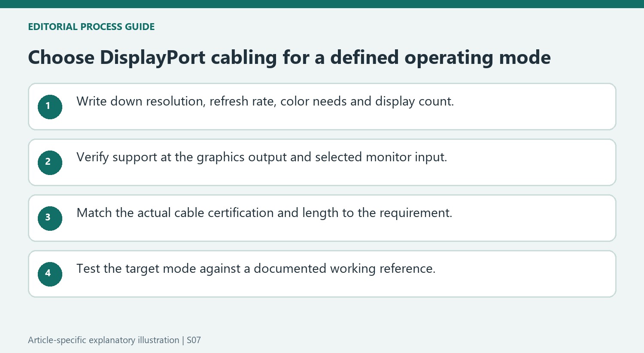This screenshot has width=644, height=353.
Task: Click the step 1 number badge
Action: pos(50,107)
